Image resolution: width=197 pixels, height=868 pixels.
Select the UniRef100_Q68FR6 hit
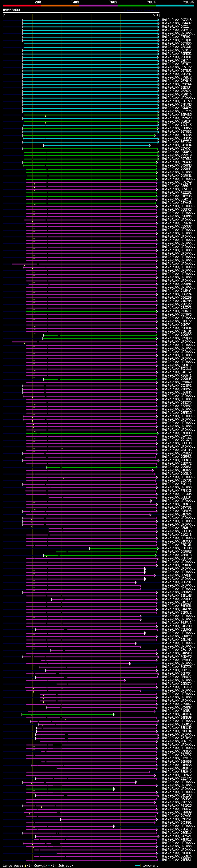pyautogui.click(x=177, y=210)
